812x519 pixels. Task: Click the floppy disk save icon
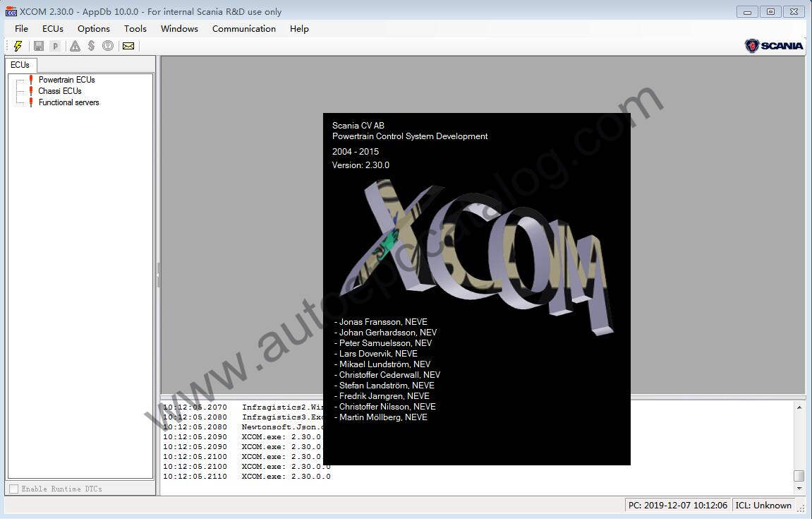point(39,46)
